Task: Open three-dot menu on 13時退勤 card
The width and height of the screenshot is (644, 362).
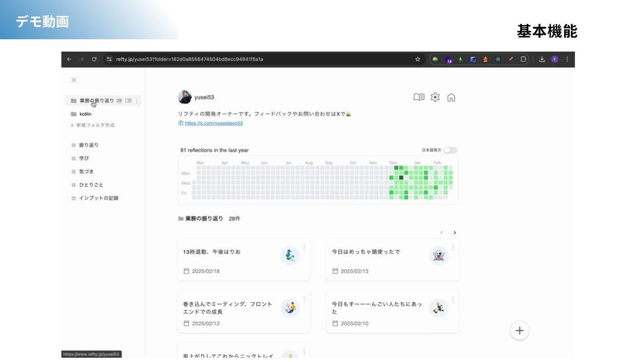Action: click(x=304, y=247)
